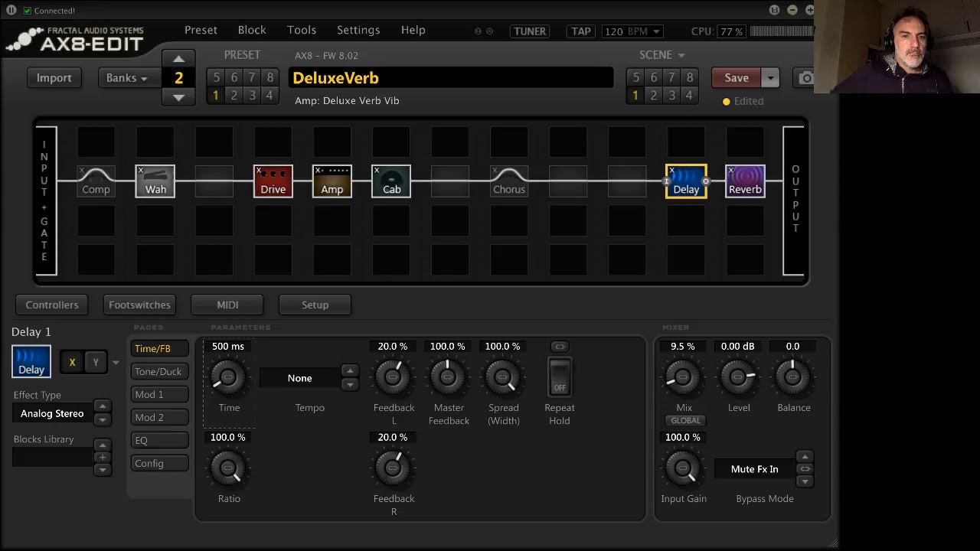This screenshot has width=980, height=551.
Task: Click the DeluxeVerb preset name field
Action: pyautogui.click(x=451, y=78)
